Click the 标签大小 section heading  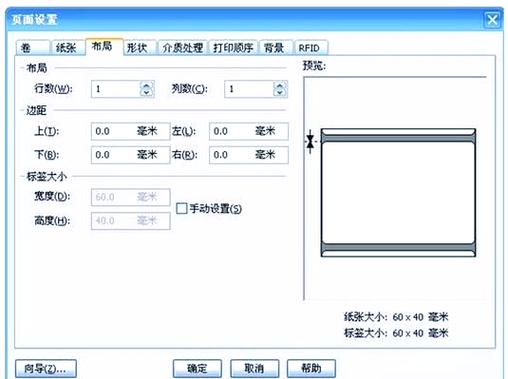[47, 176]
